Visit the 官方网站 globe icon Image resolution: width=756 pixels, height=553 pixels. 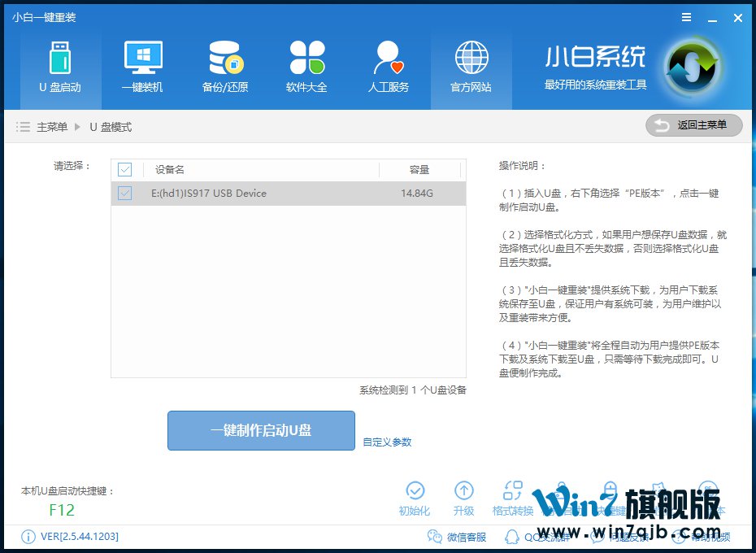point(471,67)
